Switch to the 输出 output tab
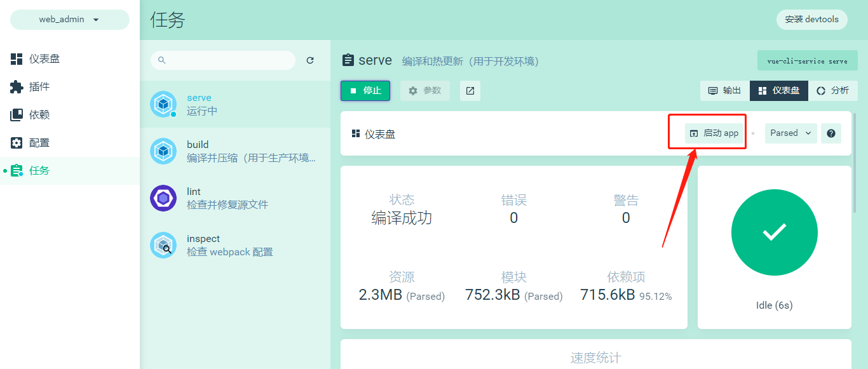This screenshot has height=369, width=868. (725, 91)
